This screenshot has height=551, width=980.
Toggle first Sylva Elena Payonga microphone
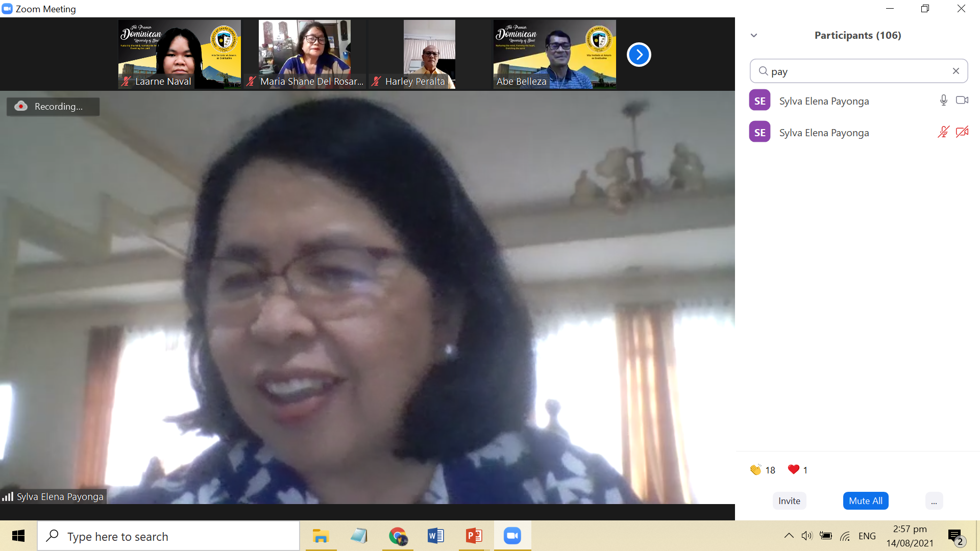click(943, 101)
